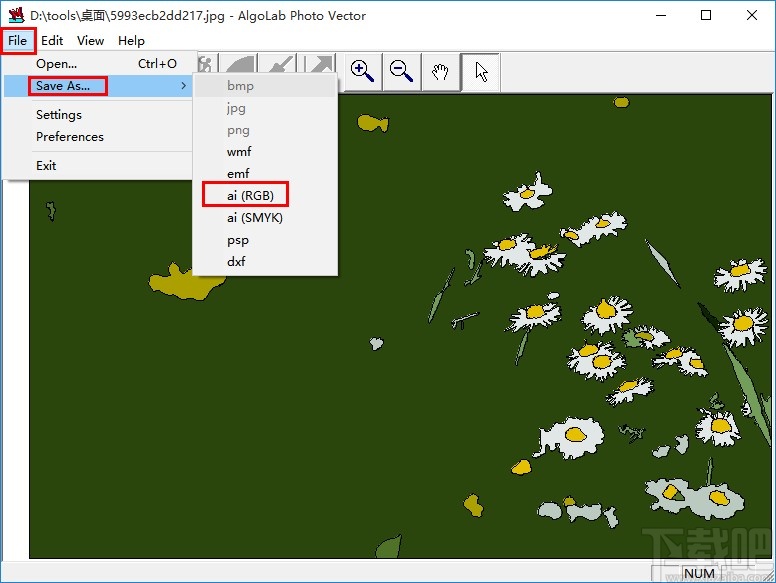Pick emf as the export format

click(238, 174)
